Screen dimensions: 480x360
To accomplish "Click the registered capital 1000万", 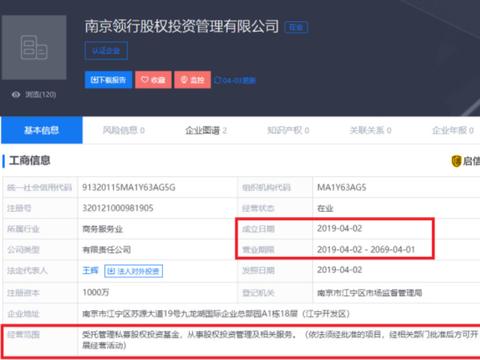I will (x=96, y=292).
